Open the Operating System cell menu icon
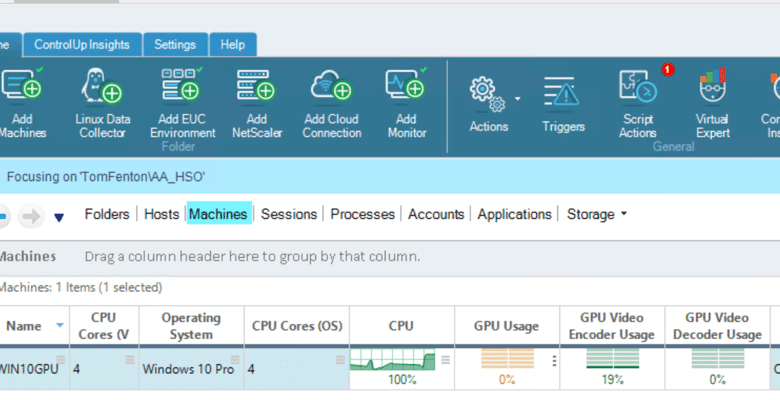Screen dimensions: 780x400 235,360
